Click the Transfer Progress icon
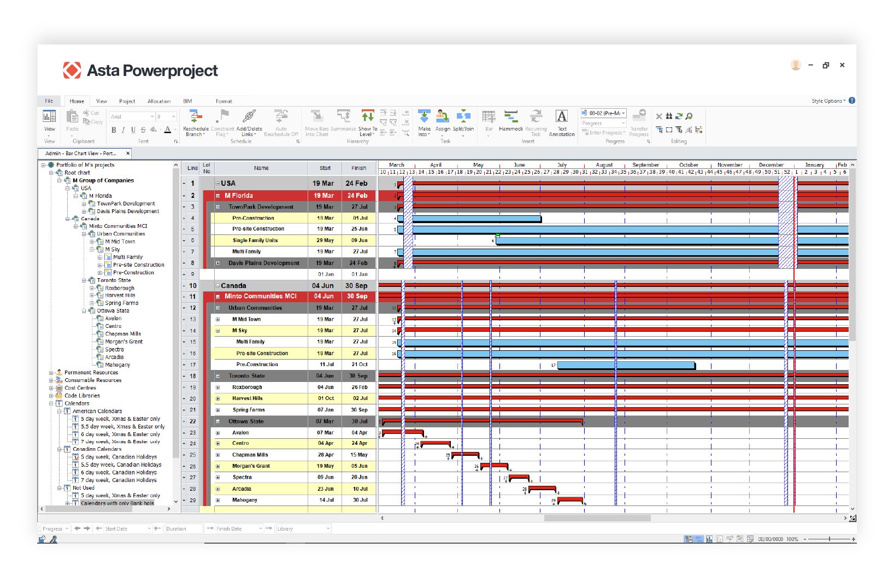This screenshot has width=894, height=588. (x=639, y=115)
